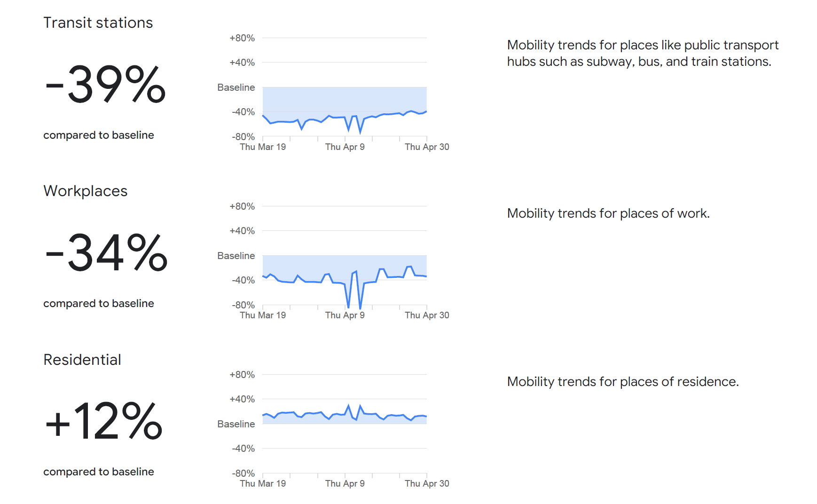The height and width of the screenshot is (504, 817).
Task: Click Thu Apr 30 on Residential chart
Action: [x=427, y=483]
